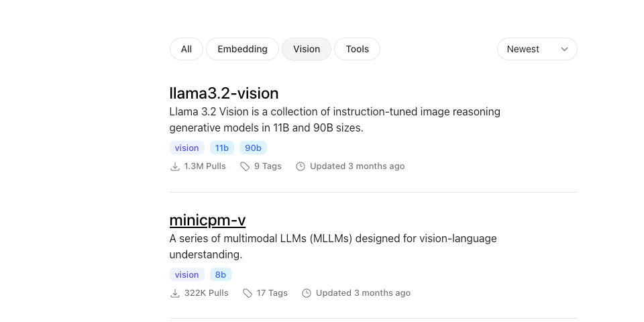Click the clock icon on the llama3.2-vision row
This screenshot has height=322, width=644.
pyautogui.click(x=301, y=166)
